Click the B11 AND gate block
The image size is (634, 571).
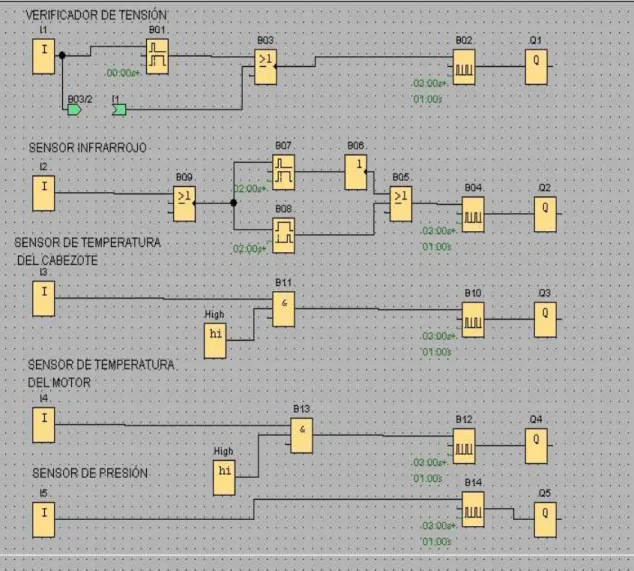[x=283, y=309]
